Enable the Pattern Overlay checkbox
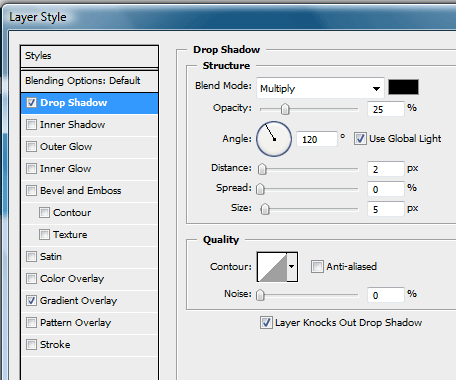Image resolution: width=456 pixels, height=380 pixels. tap(31, 323)
